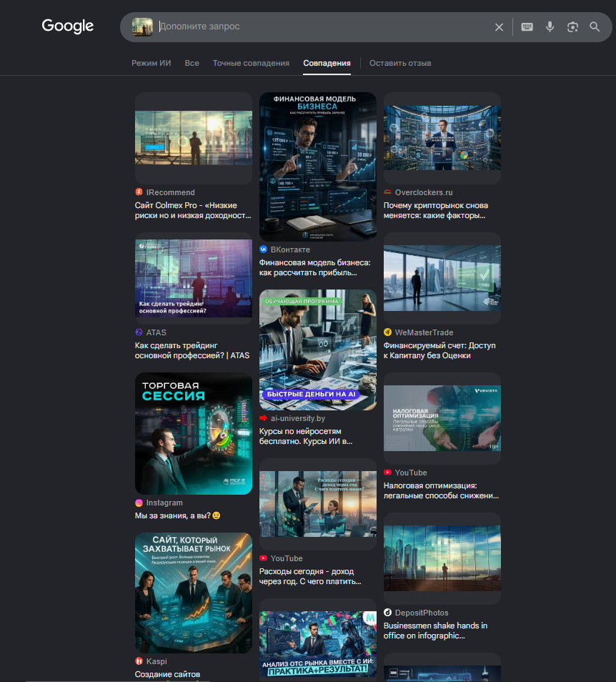The height and width of the screenshot is (682, 616).
Task: Open 'Как сделать трейдинг основной профессией? | ATAS' link
Action: coord(192,350)
